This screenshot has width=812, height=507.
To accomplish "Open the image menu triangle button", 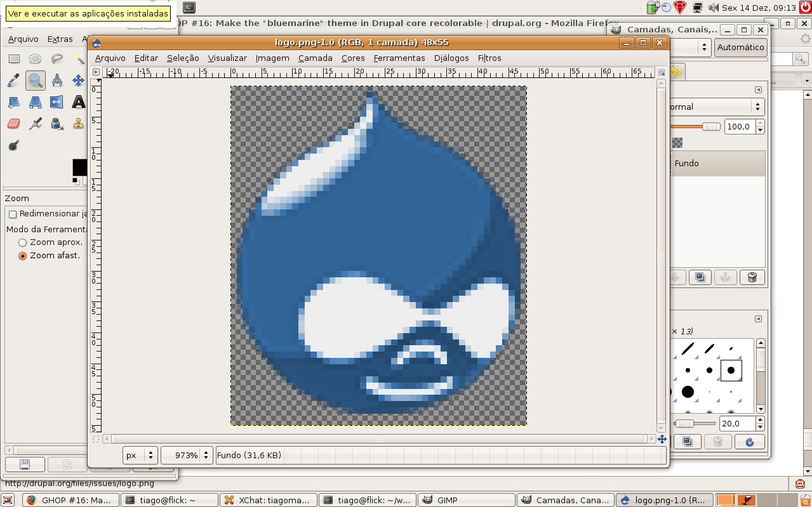I will [97, 72].
